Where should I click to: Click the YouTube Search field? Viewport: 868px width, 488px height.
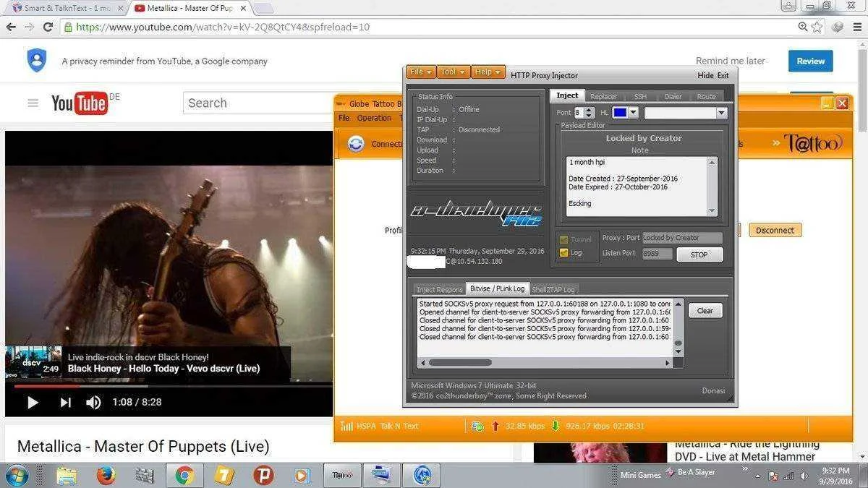coord(258,103)
